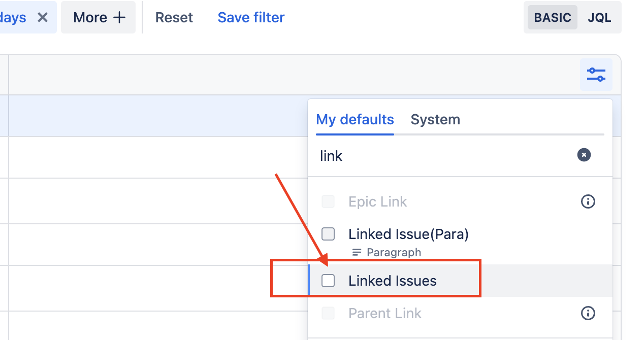Click the Paragraph field type icon
The width and height of the screenshot is (644, 340).
(x=357, y=252)
